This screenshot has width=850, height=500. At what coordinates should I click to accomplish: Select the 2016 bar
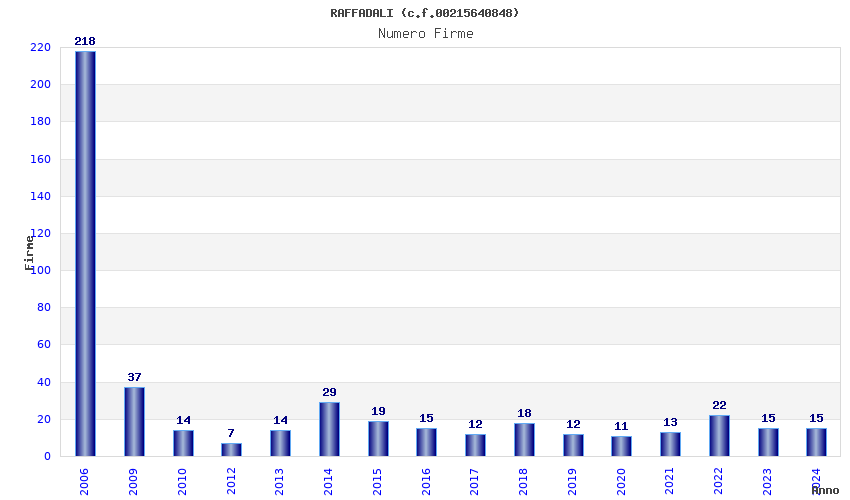tap(426, 442)
